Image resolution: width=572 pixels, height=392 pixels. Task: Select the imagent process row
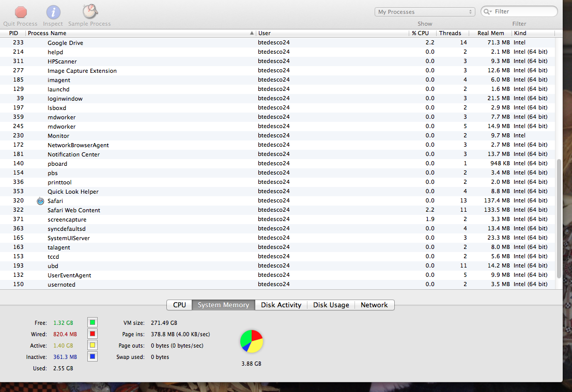point(277,80)
